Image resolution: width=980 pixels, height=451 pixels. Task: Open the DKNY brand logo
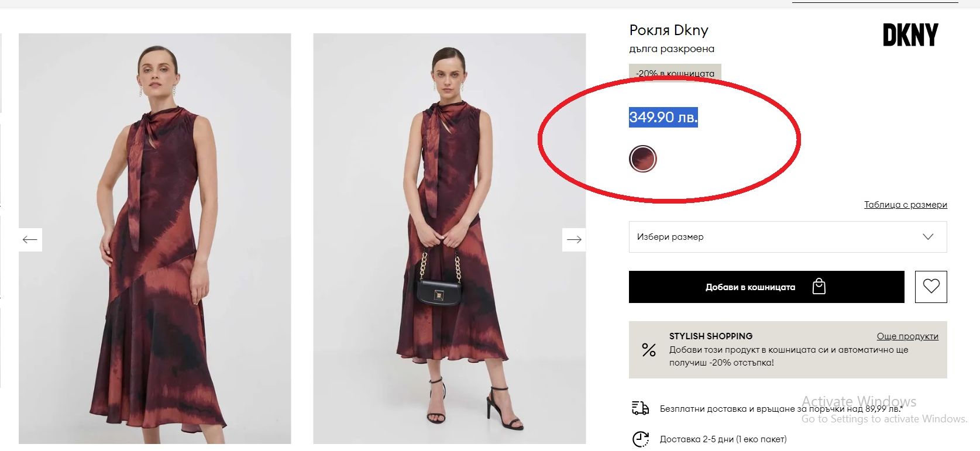[x=910, y=35]
